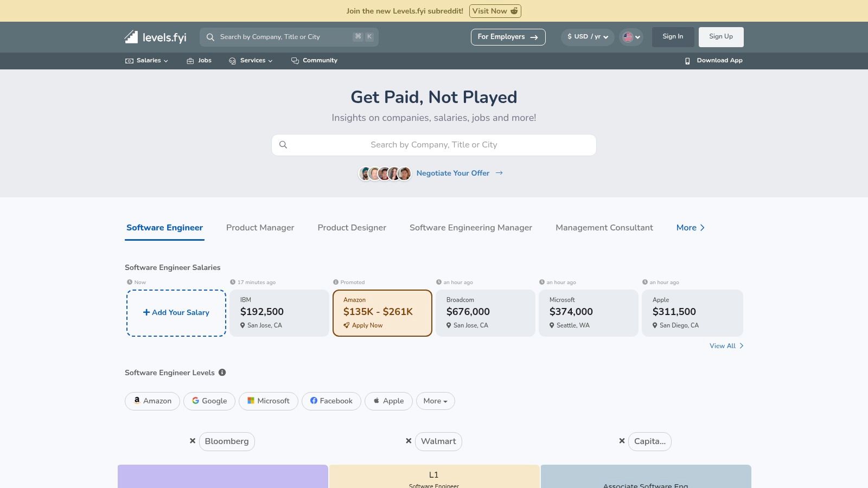Open the USD / yr currency dropdown
868x488 pixels.
click(x=588, y=37)
